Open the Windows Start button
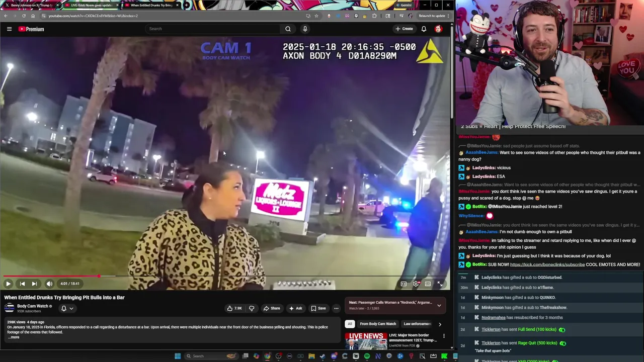Screen dimensions: 644x362 [x=178, y=356]
